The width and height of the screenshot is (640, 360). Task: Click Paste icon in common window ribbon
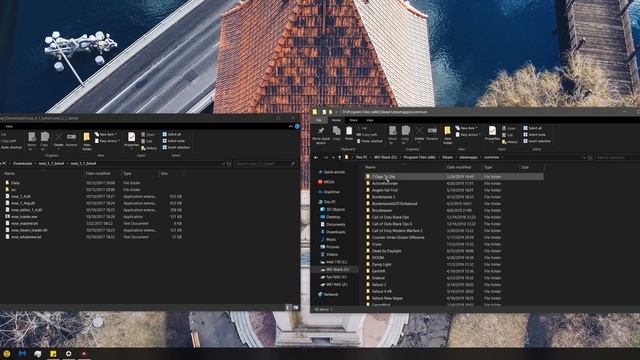(x=349, y=133)
